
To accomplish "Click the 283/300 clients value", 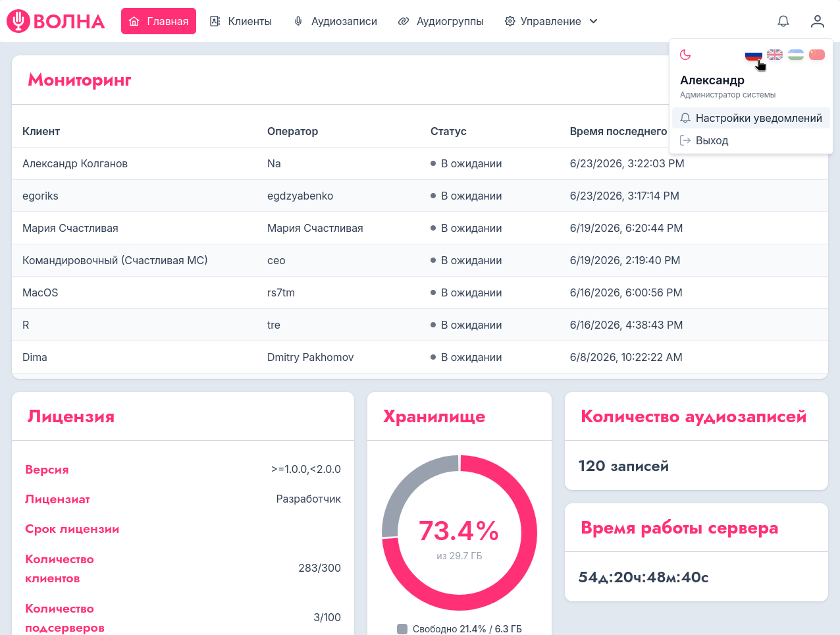I will 319,568.
